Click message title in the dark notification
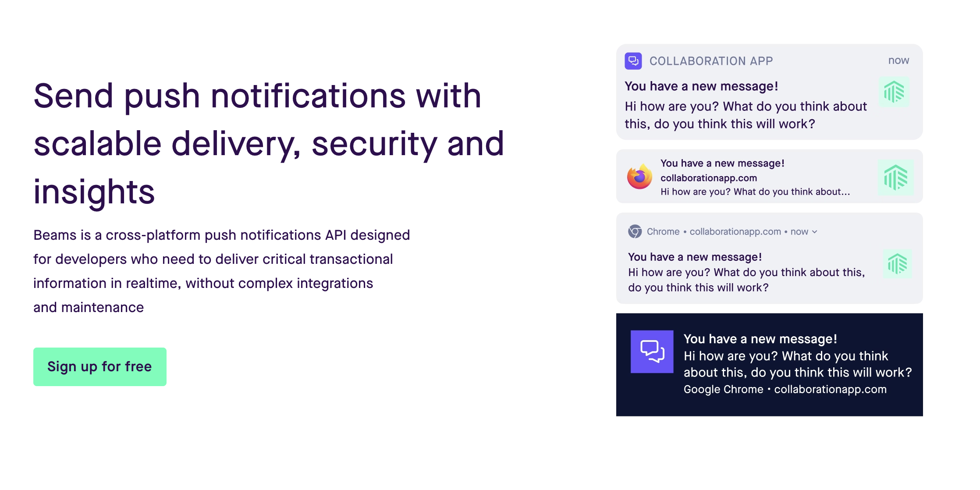Viewport: 980px width, 490px height. pos(760,339)
